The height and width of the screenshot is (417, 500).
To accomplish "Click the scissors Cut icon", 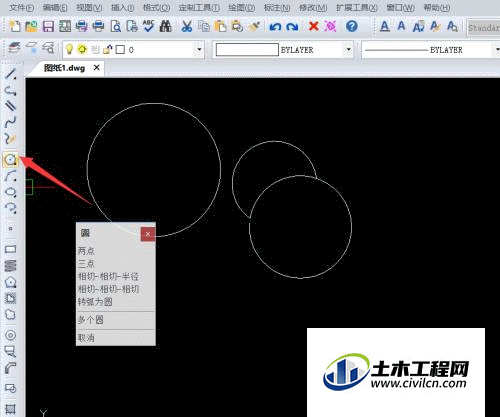I will point(187,26).
